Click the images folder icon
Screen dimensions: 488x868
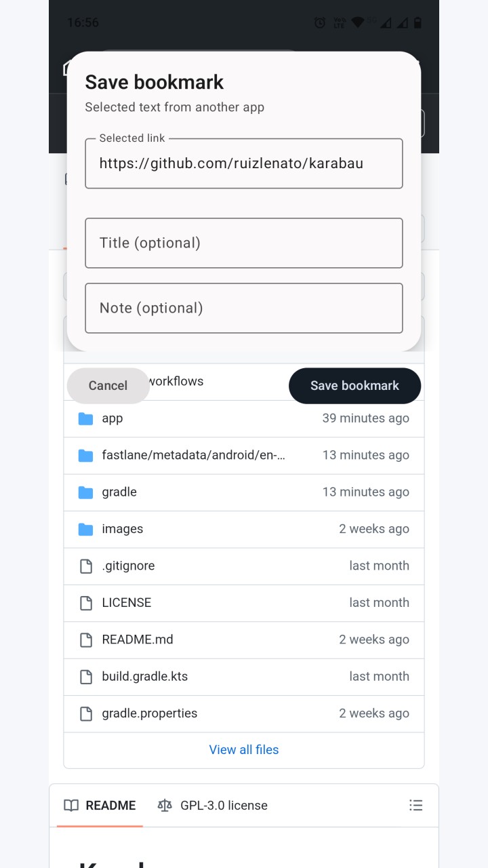(85, 529)
